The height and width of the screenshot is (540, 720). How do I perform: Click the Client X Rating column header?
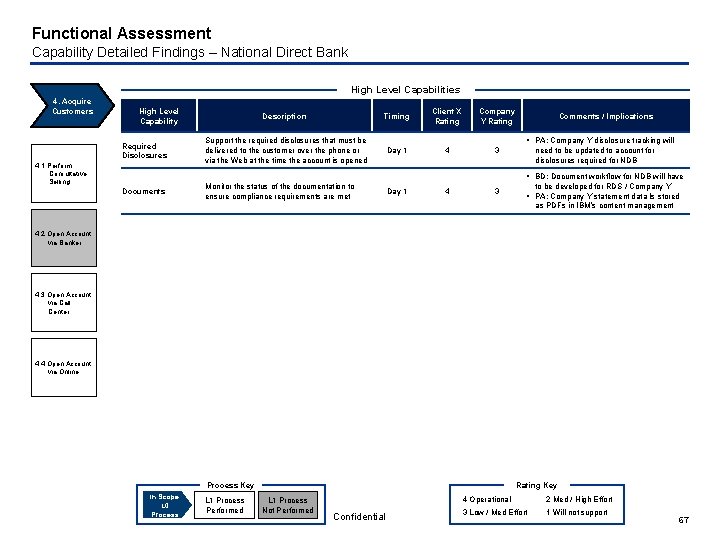(447, 116)
